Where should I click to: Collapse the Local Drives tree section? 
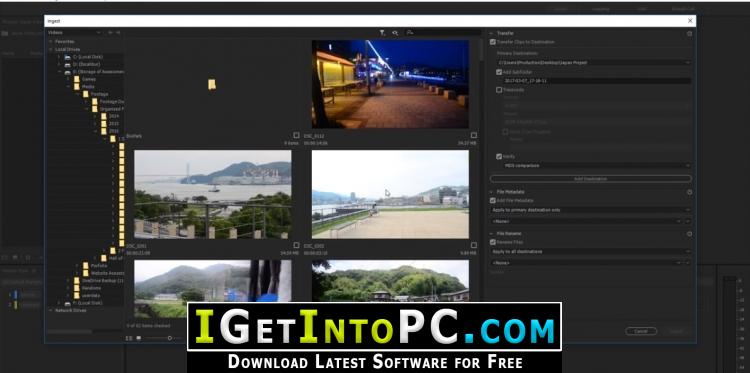click(x=51, y=49)
